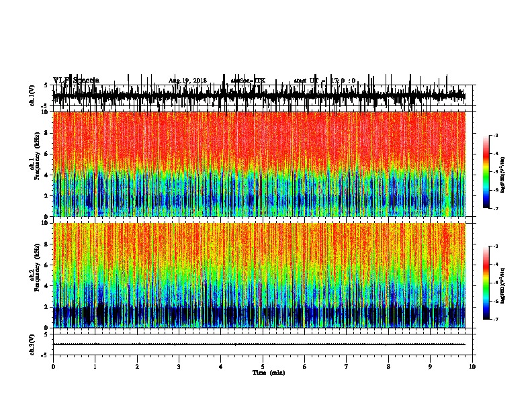The height and width of the screenshot is (411, 532).
Task: Click inside the ch.2 spectrogram panel
Action: pos(259,275)
